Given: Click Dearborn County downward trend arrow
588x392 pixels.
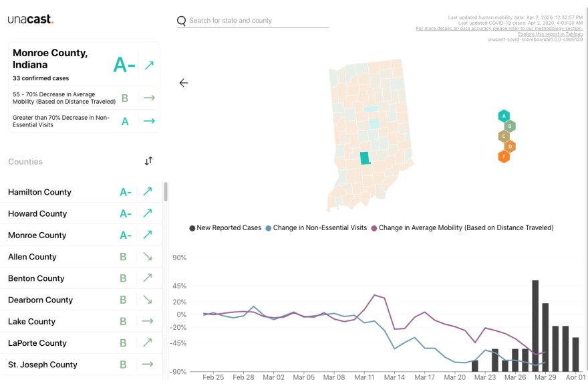Looking at the screenshot, I should 148,299.
